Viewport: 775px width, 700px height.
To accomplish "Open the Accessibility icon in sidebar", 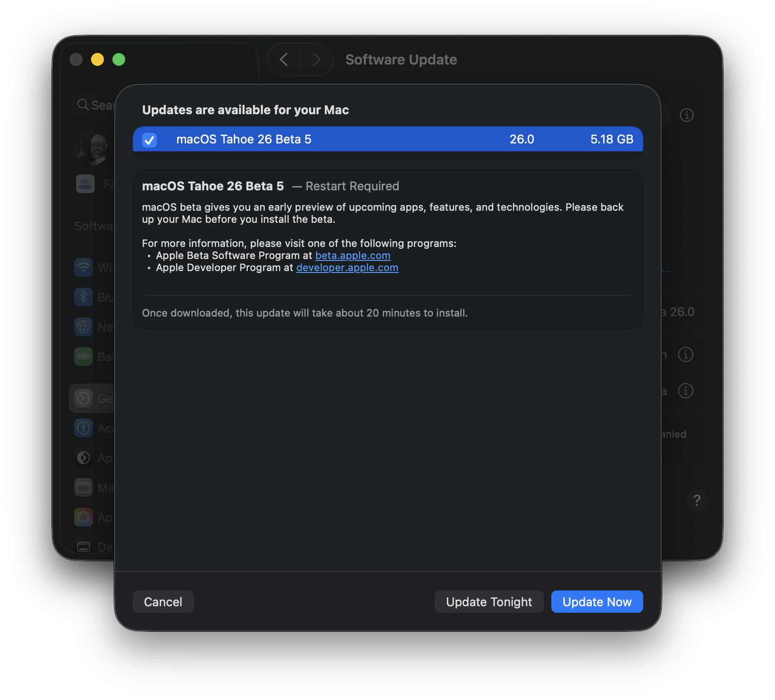I will 84,428.
